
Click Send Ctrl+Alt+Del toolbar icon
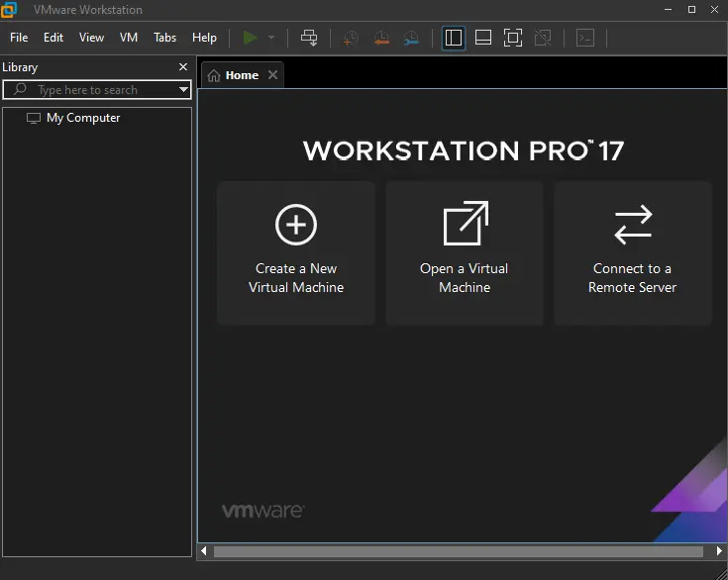coord(309,38)
